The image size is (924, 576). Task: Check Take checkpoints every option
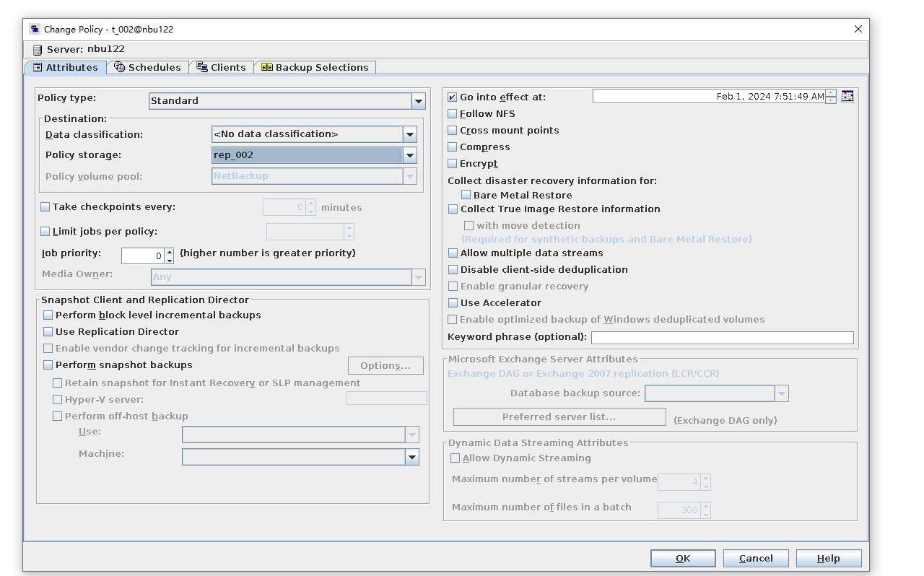(45, 206)
